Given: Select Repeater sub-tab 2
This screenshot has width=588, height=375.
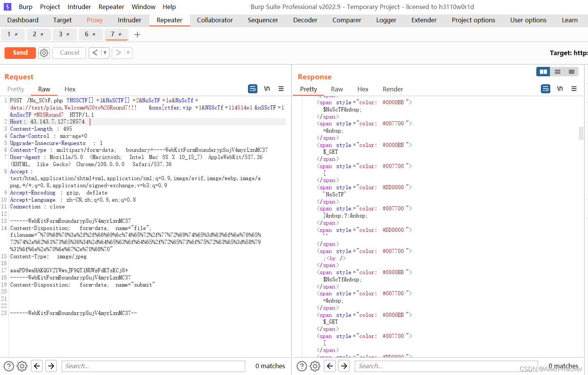Looking at the screenshot, I should click(35, 34).
